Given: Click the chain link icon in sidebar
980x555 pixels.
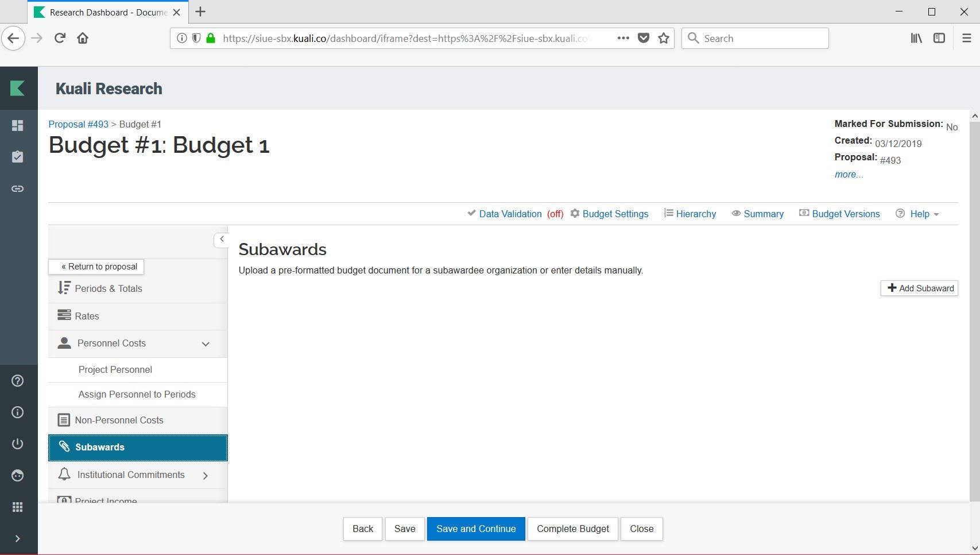Looking at the screenshot, I should [x=18, y=188].
